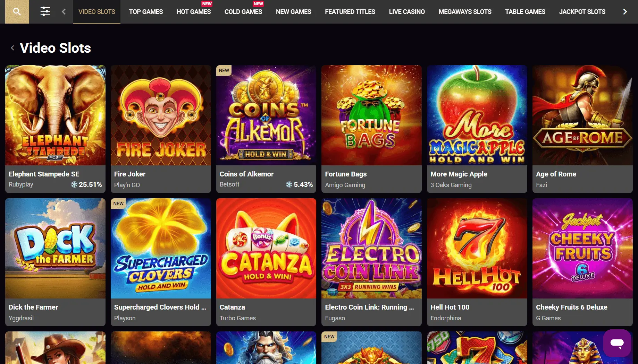Image resolution: width=638 pixels, height=364 pixels.
Task: Go back via chevron beside Video Slots
Action: point(12,48)
